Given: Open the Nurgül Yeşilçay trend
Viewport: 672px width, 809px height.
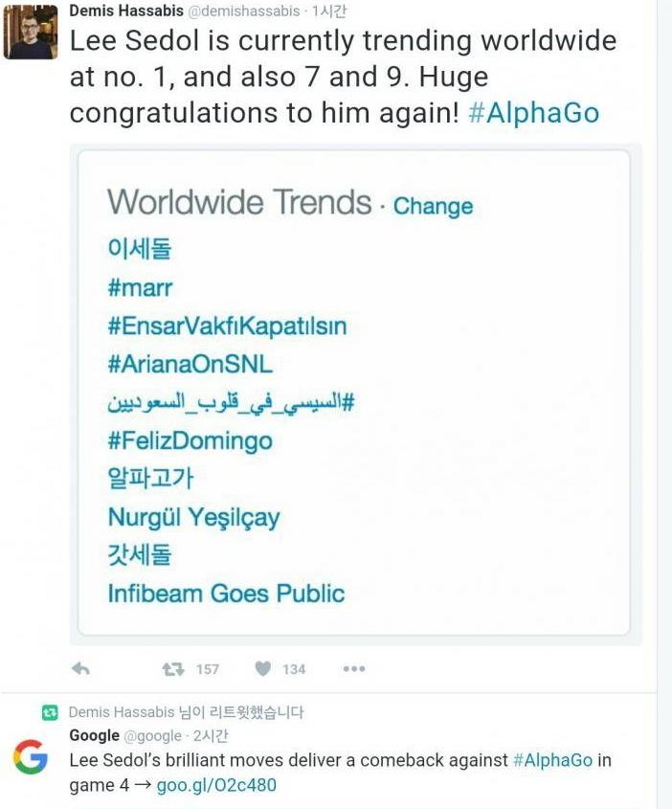Looking at the screenshot, I should [193, 518].
